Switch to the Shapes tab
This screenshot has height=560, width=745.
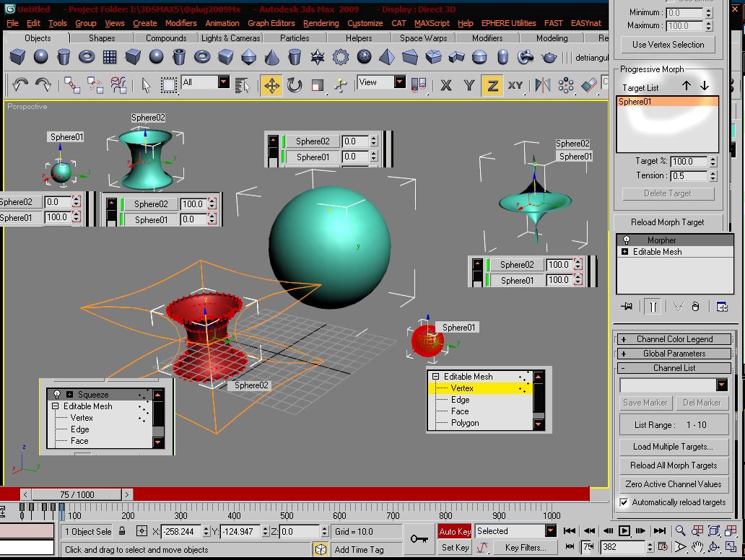pos(102,38)
